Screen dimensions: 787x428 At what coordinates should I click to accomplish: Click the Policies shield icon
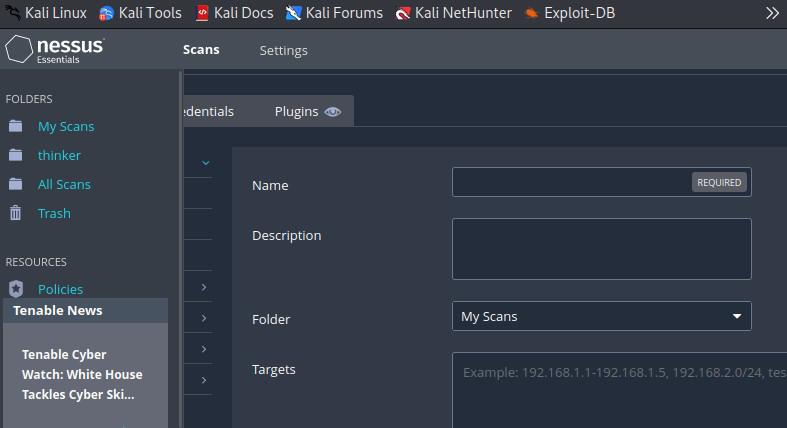point(16,289)
